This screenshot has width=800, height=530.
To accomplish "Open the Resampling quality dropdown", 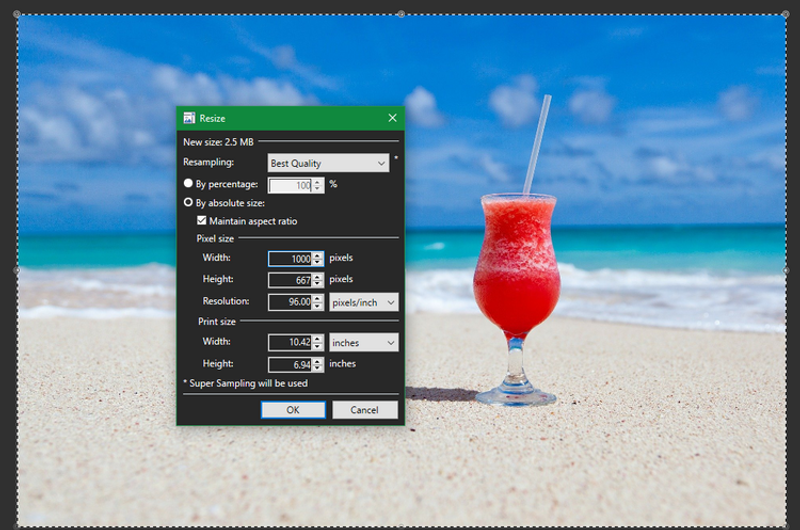I will click(329, 163).
